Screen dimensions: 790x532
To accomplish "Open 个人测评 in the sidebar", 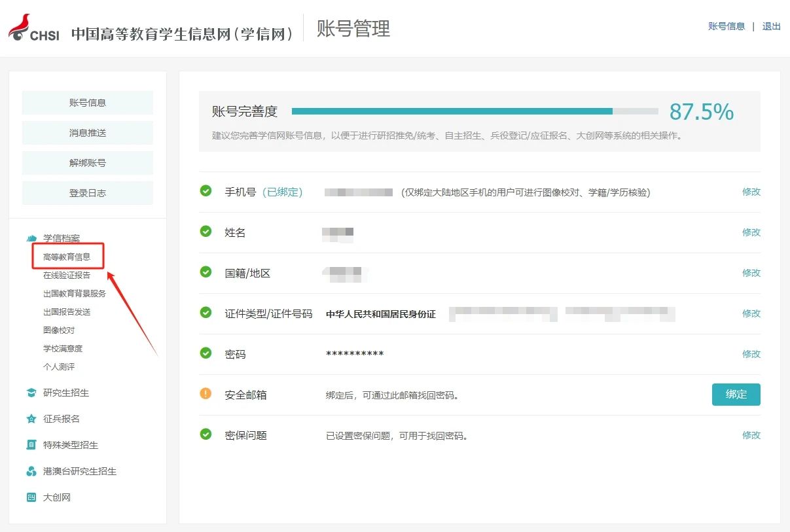I will point(59,367).
